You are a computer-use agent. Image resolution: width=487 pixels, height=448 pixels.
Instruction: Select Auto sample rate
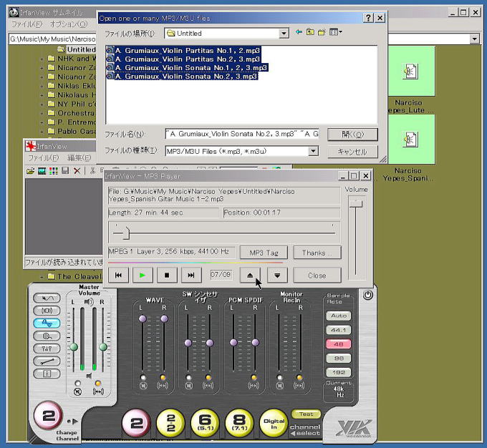(x=339, y=316)
